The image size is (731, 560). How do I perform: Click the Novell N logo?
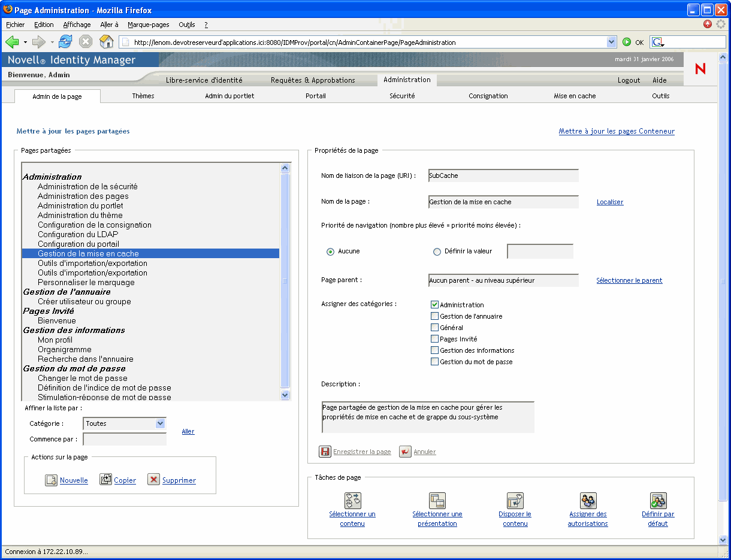(700, 69)
